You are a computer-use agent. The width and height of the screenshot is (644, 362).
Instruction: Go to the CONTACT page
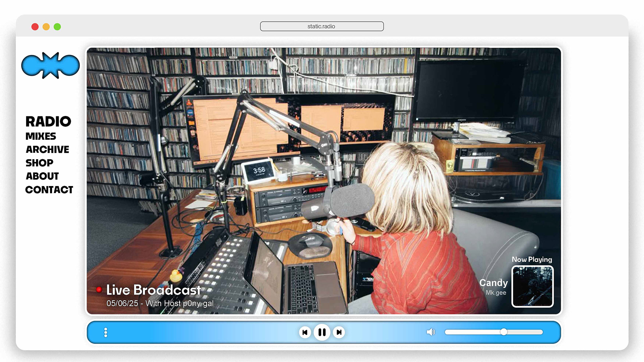tap(49, 190)
